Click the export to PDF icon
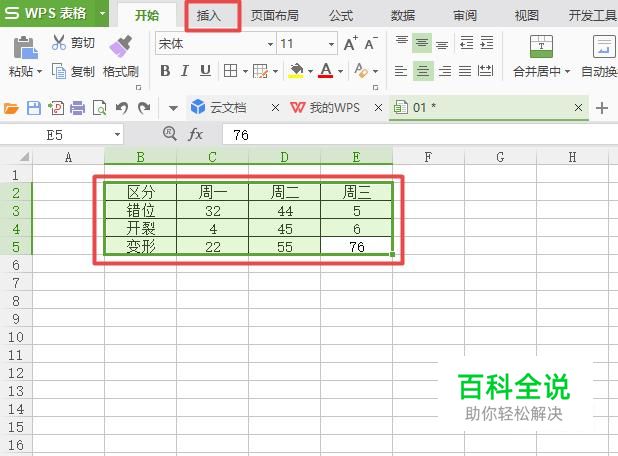Screen dimensions: 618x456 (56, 108)
